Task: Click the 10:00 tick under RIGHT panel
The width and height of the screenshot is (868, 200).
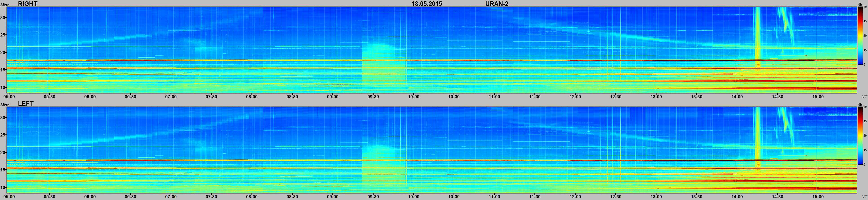Action: pos(414,97)
